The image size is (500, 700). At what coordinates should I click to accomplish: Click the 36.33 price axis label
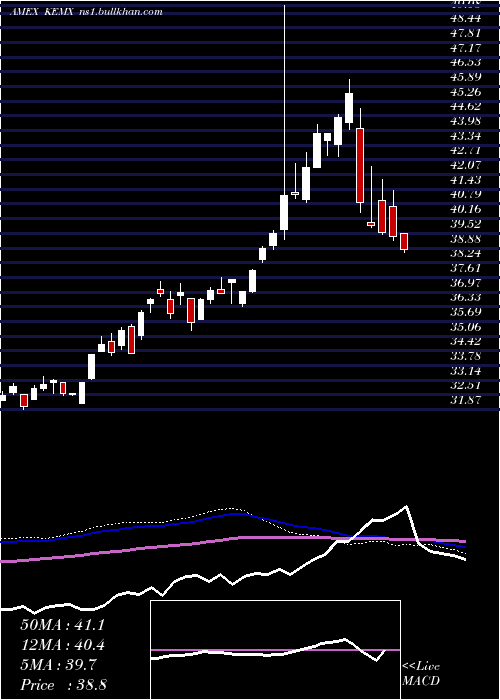point(466,298)
